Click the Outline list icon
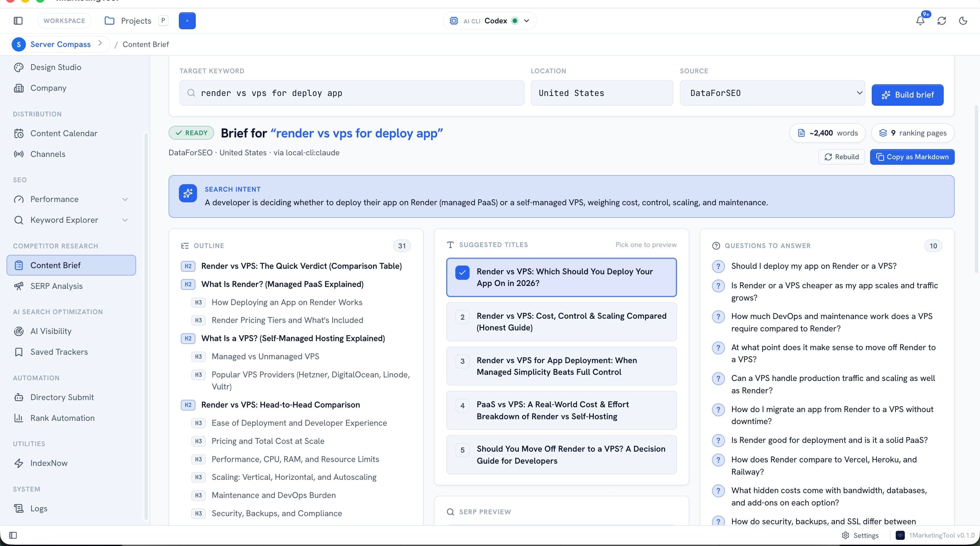 pos(185,246)
